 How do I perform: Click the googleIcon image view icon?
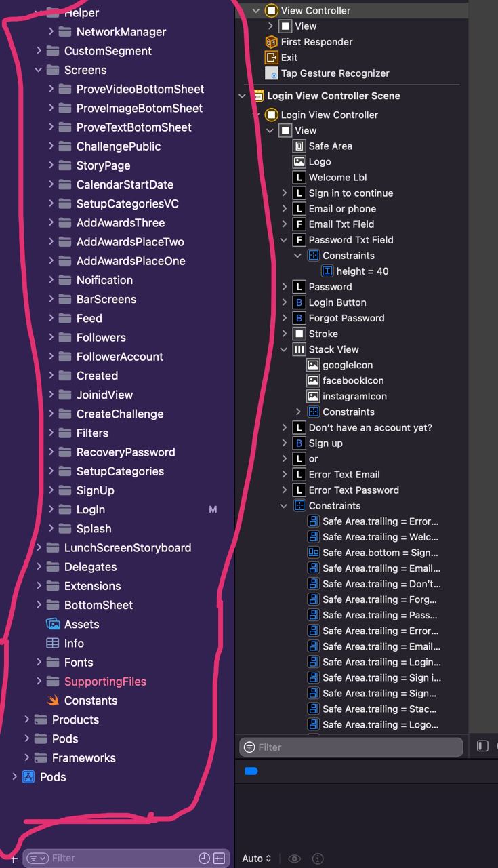coord(313,365)
